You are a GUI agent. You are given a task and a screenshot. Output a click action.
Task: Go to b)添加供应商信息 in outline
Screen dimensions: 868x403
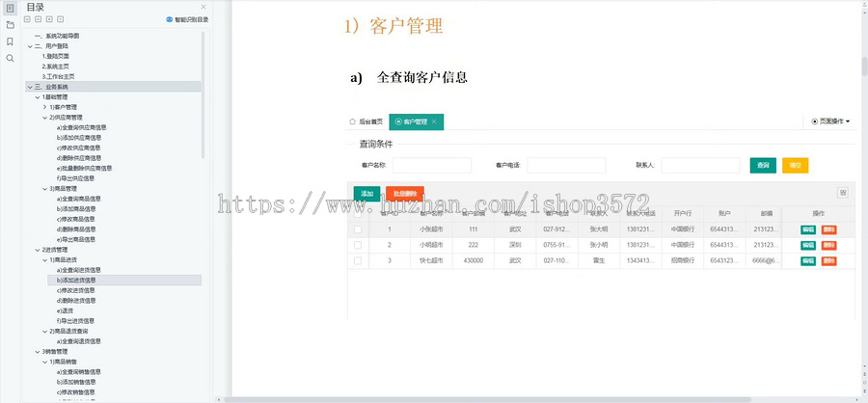click(79, 137)
